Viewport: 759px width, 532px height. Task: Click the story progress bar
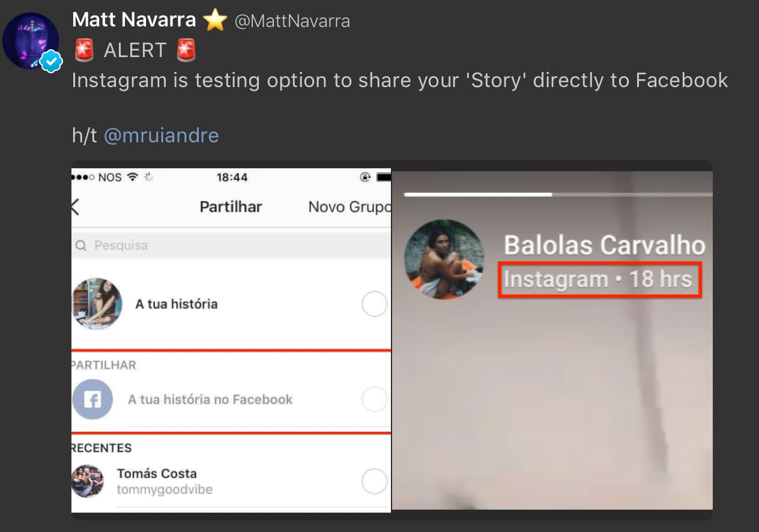point(558,195)
